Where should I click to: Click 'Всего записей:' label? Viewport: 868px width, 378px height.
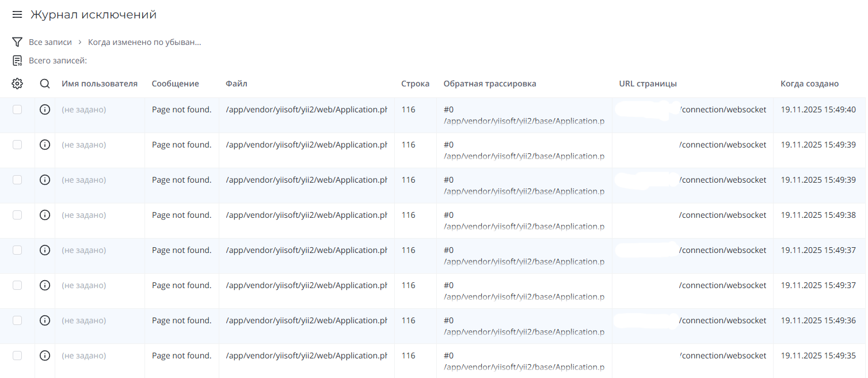[58, 61]
